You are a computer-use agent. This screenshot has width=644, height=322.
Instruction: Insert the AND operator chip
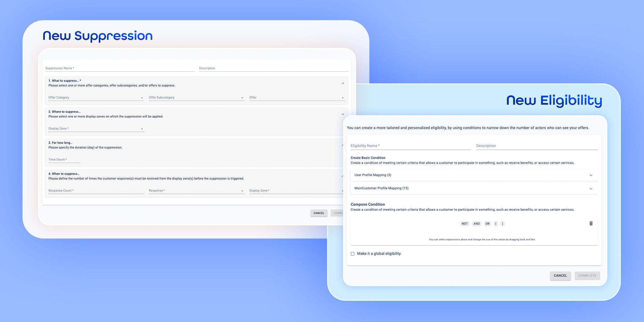click(476, 224)
